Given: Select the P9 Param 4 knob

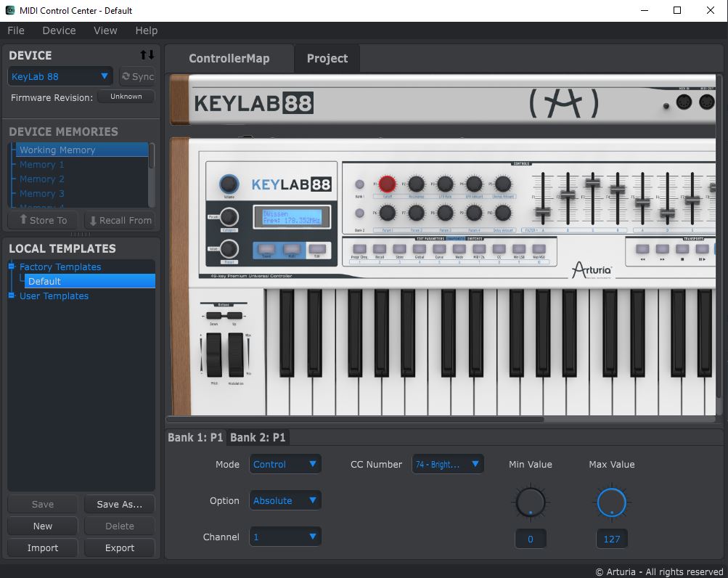Looking at the screenshot, I should [x=474, y=213].
